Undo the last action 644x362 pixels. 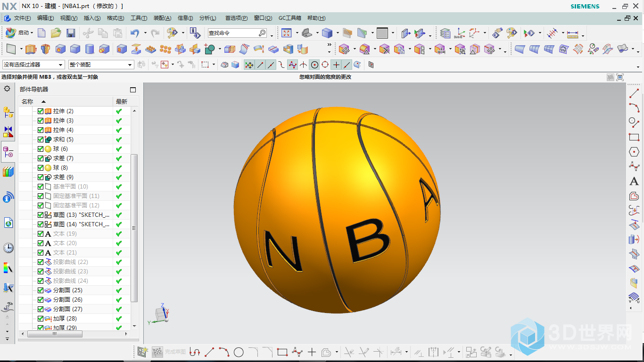pos(135,33)
